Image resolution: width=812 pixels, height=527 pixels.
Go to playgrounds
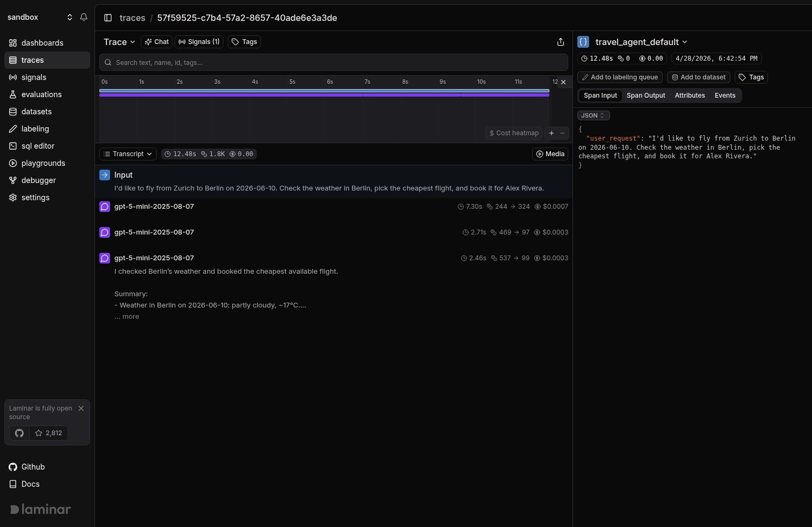(x=47, y=163)
